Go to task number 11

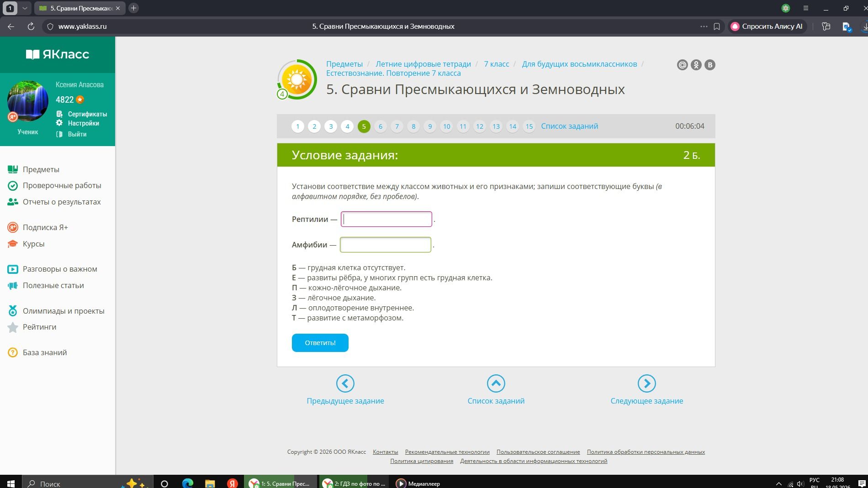pos(463,126)
